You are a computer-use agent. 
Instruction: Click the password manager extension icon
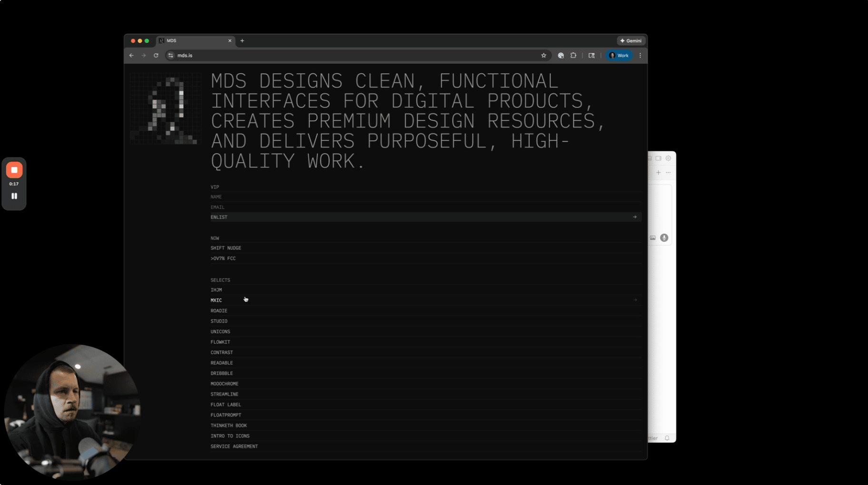(x=561, y=56)
